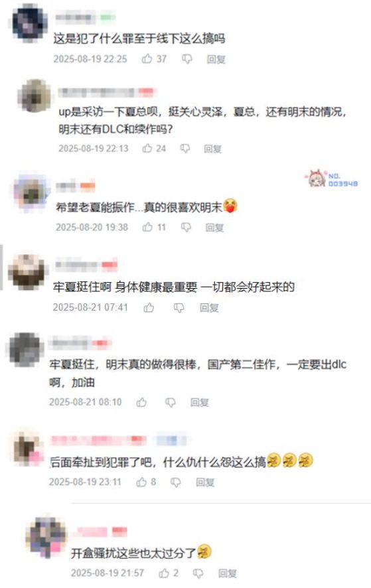Like the comment with 24 likes
The width and height of the screenshot is (371, 588).
pos(147,148)
